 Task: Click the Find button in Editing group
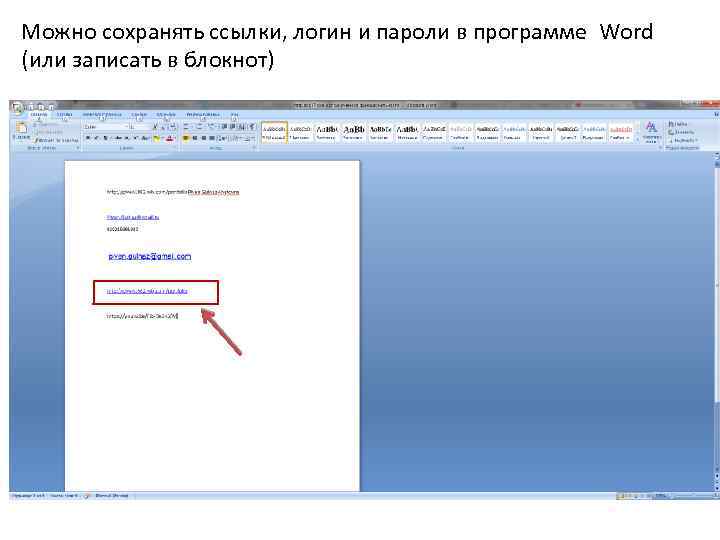coord(678,124)
